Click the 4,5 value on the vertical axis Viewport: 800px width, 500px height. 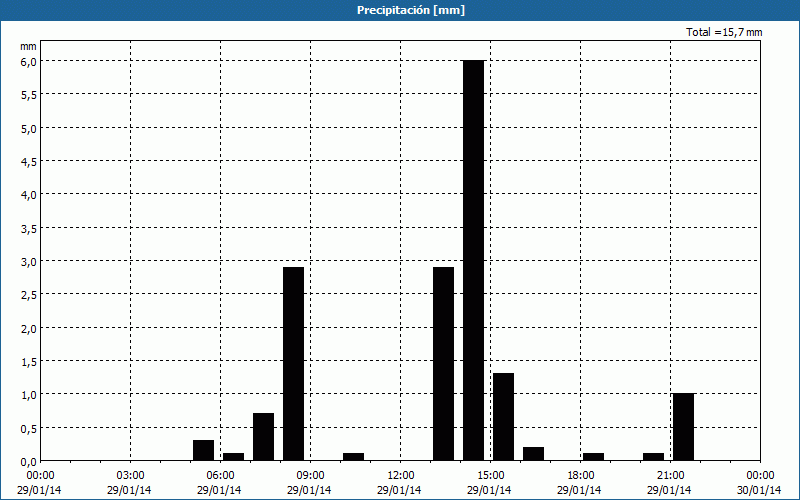click(29, 162)
